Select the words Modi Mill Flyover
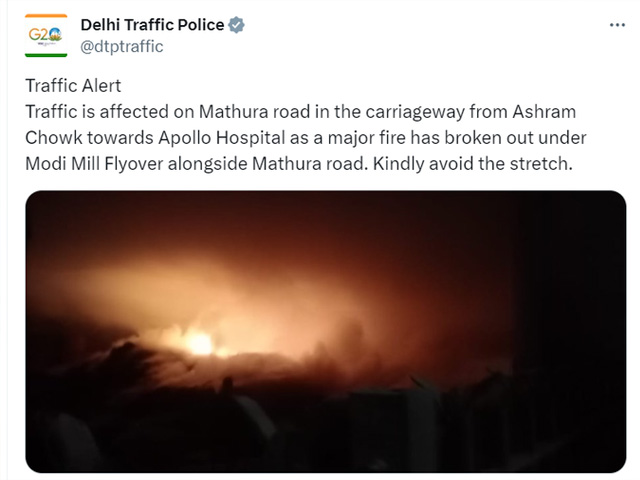Screen dimensions: 640x480 click(95, 164)
